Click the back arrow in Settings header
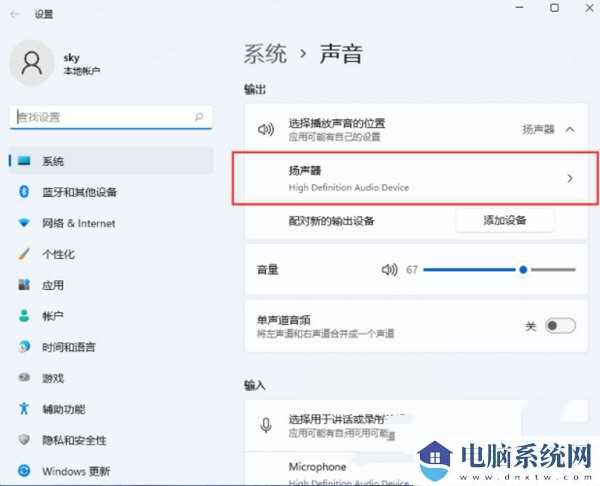Image resolution: width=600 pixels, height=486 pixels. pyautogui.click(x=15, y=14)
